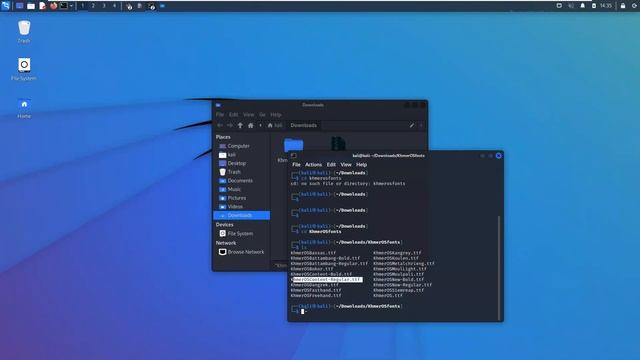Image resolution: width=640 pixels, height=360 pixels.
Task: Launch the text editor from top panel
Action: tap(42, 6)
